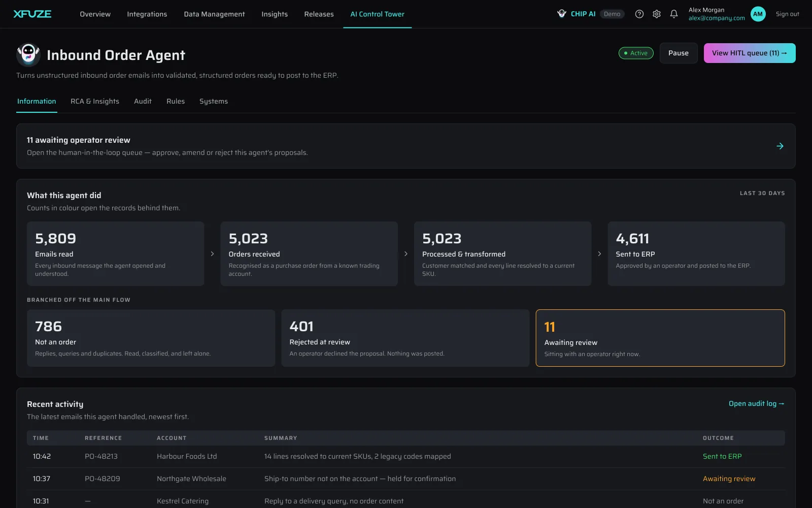Open the 5,809 Emails read card
This screenshot has width=812, height=508.
116,253
